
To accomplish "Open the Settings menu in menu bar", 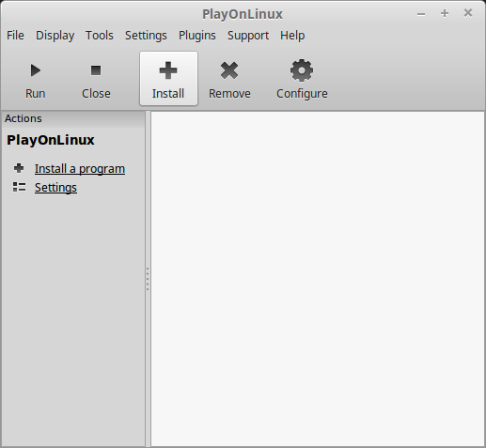I will tap(146, 36).
